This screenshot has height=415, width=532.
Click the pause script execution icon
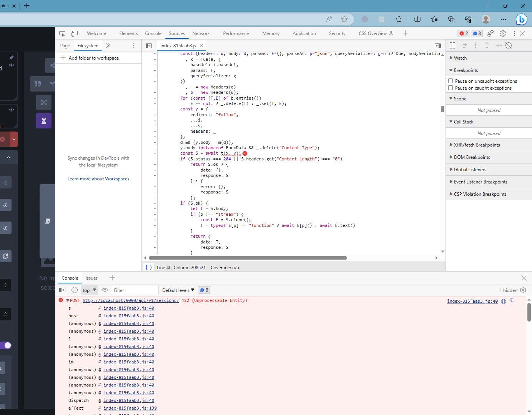(x=452, y=45)
